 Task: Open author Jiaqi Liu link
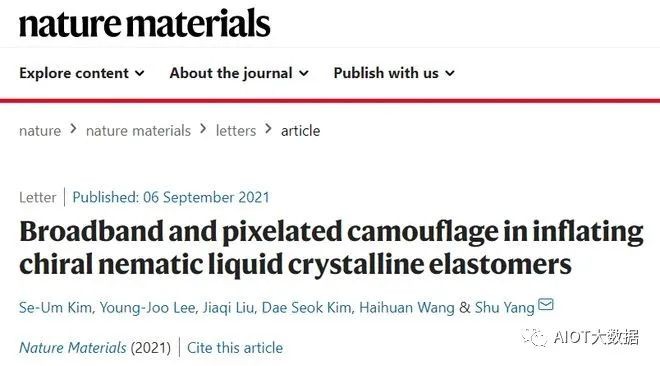(x=228, y=308)
